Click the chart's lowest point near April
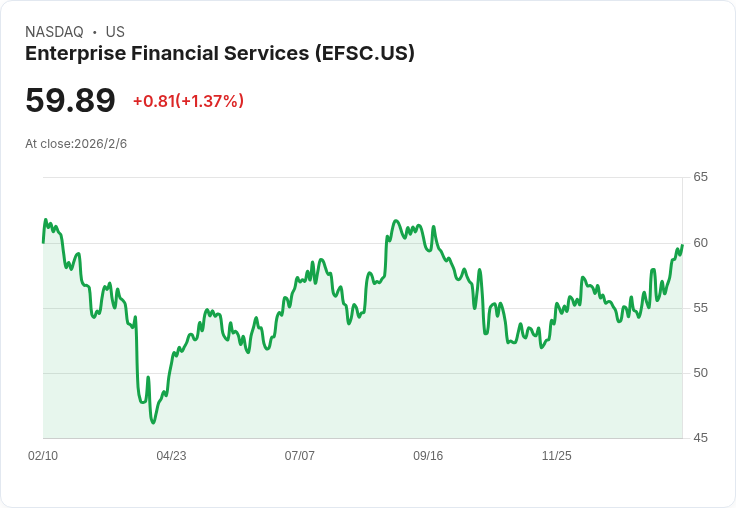The height and width of the screenshot is (508, 736). [x=153, y=423]
